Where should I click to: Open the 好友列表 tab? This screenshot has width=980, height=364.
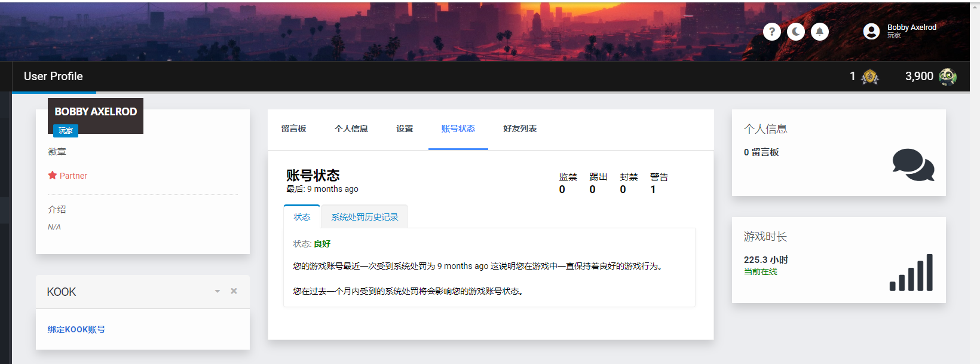[x=520, y=129]
